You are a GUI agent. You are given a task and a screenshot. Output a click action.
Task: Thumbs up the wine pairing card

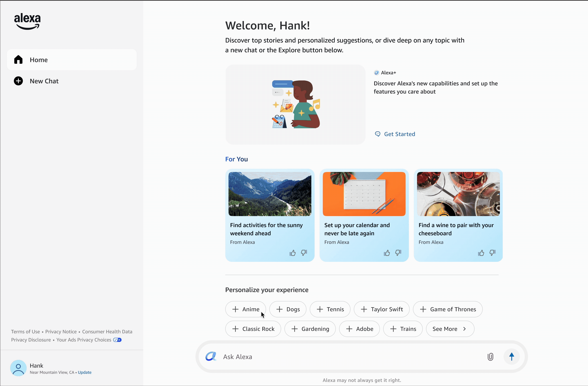coord(481,253)
